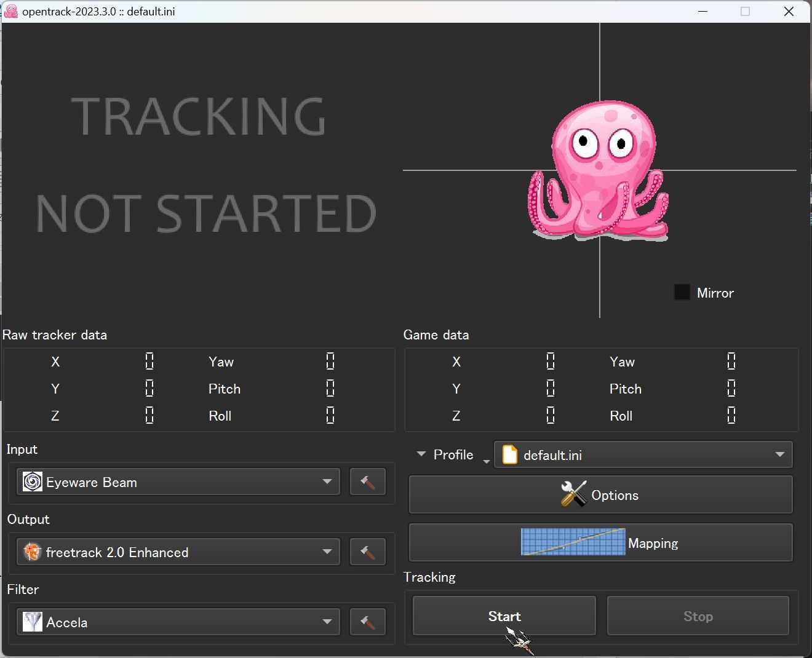
Task: Enable the Mirror checkbox
Action: point(682,292)
